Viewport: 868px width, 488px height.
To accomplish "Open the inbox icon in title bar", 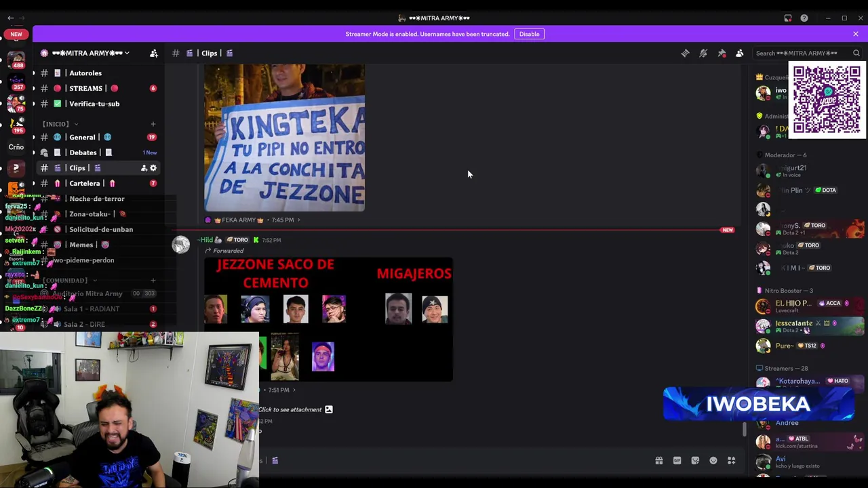I will tap(788, 18).
